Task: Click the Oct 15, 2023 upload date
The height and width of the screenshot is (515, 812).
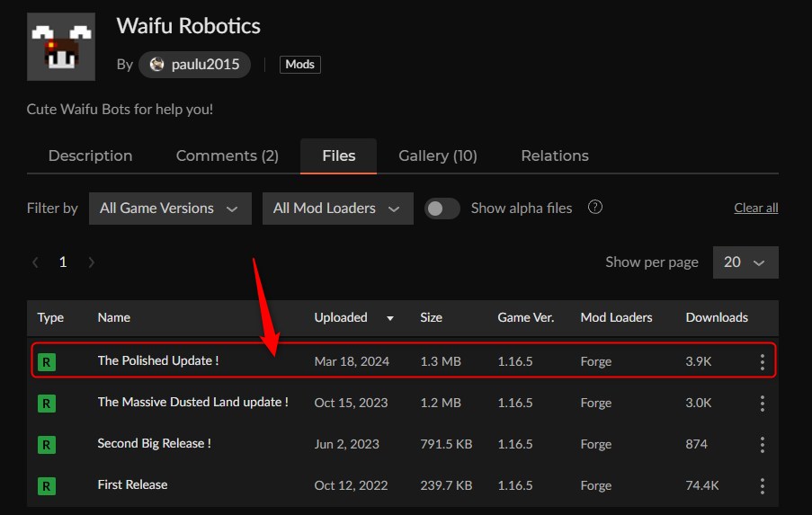Action: [x=351, y=404]
